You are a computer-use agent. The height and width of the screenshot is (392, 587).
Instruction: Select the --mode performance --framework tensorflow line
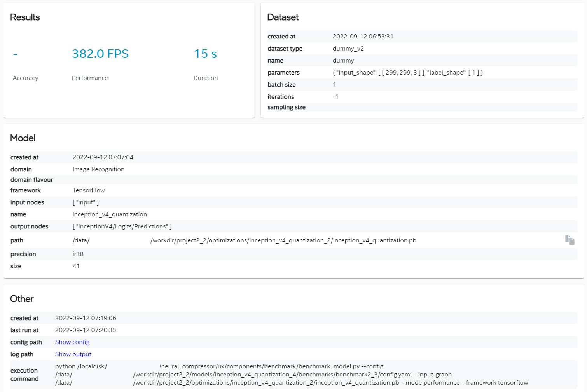(x=292, y=382)
